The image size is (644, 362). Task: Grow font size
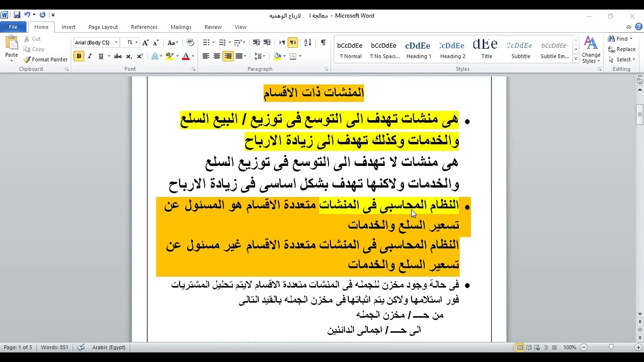tap(145, 43)
